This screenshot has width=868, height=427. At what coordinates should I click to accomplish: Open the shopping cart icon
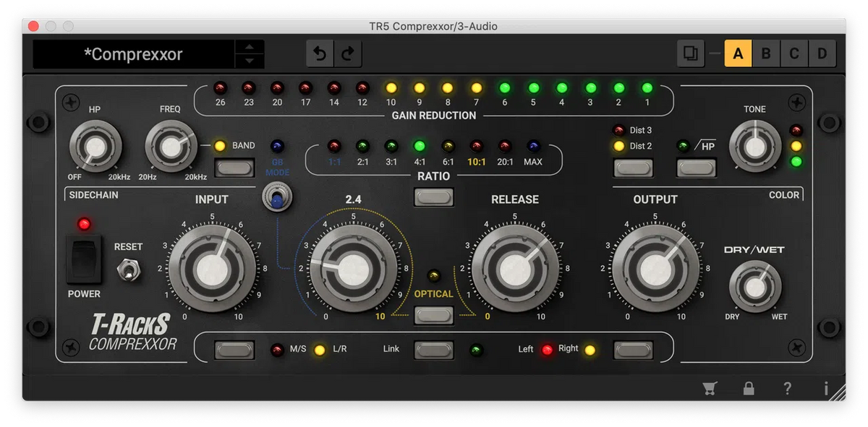(x=710, y=388)
